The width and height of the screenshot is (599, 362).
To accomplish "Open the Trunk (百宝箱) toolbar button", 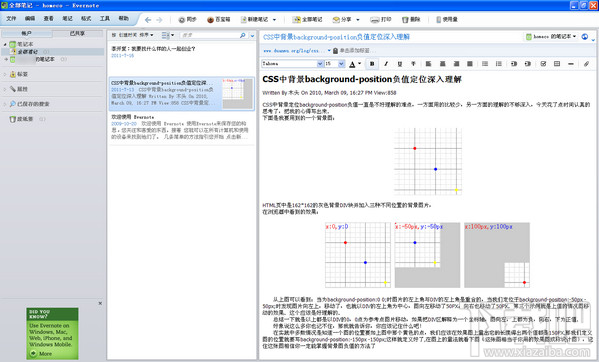I will 219,19.
